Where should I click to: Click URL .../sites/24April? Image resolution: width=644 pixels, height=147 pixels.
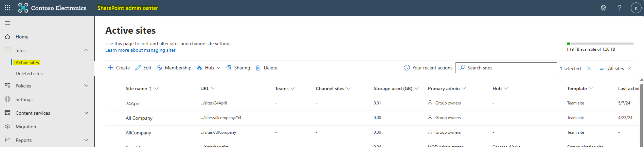tap(214, 103)
